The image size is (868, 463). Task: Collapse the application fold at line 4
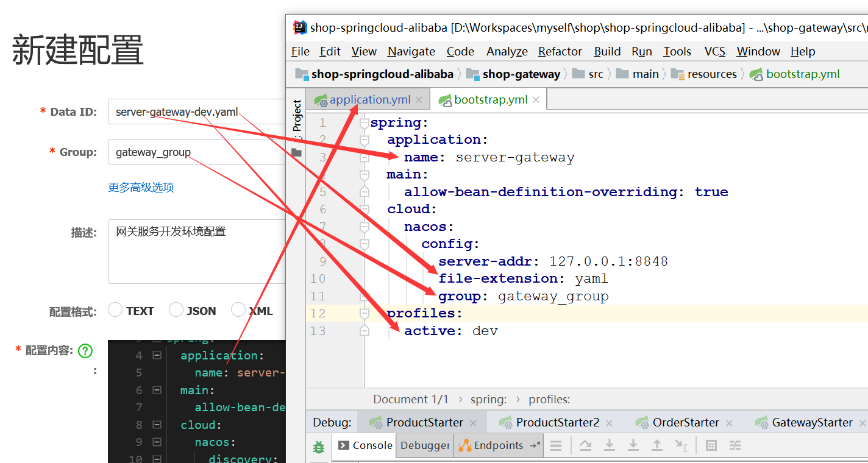[x=157, y=355]
